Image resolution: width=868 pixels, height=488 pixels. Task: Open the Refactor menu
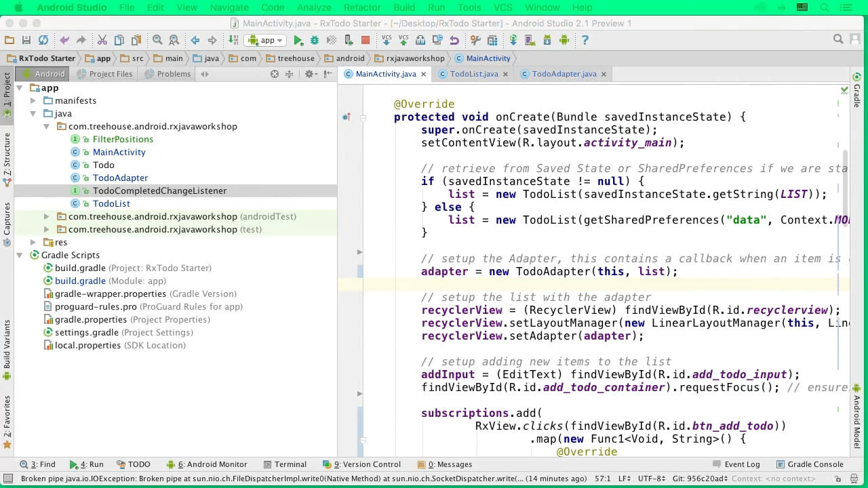pyautogui.click(x=362, y=7)
